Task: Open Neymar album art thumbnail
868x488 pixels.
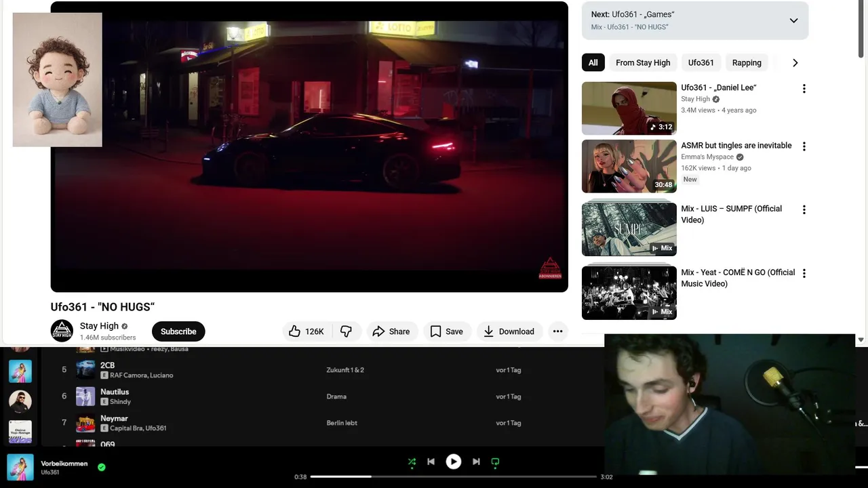Action: tap(85, 423)
